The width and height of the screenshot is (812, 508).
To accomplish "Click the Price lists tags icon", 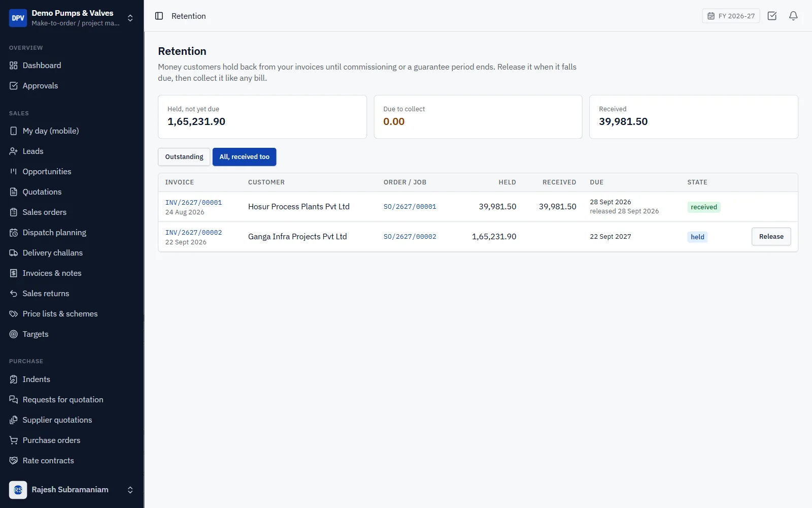I will (14, 314).
